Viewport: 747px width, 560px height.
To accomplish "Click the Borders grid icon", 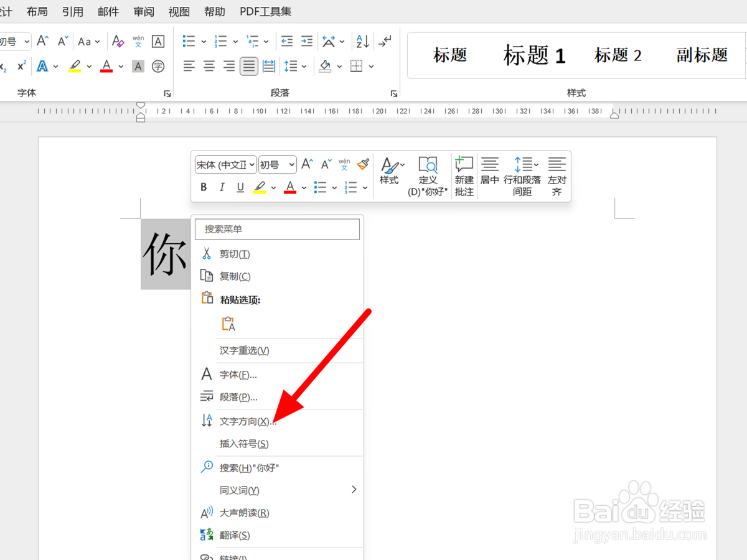I will tap(356, 66).
